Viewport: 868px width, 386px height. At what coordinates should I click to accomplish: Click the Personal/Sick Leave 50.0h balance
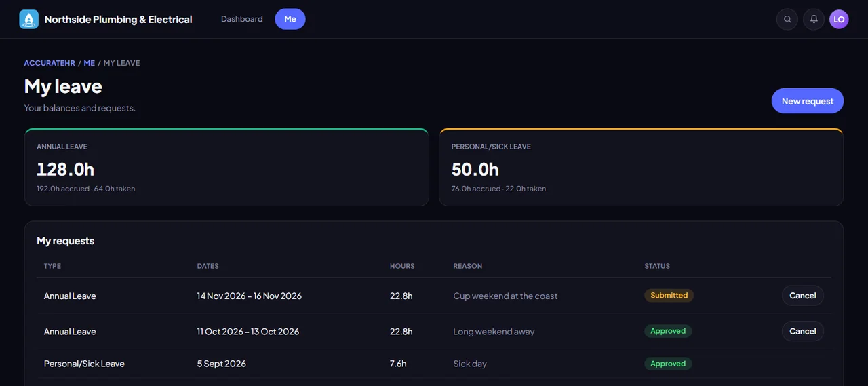[x=475, y=169]
